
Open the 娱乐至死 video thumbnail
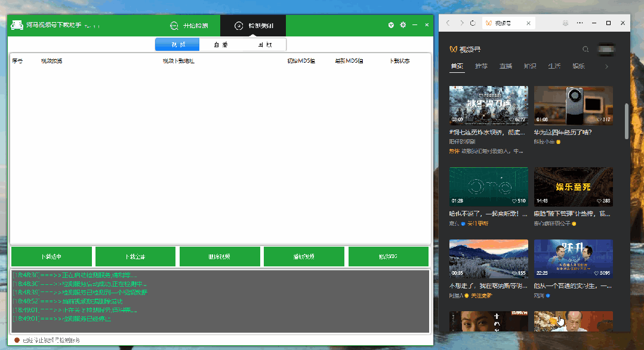[x=574, y=186]
